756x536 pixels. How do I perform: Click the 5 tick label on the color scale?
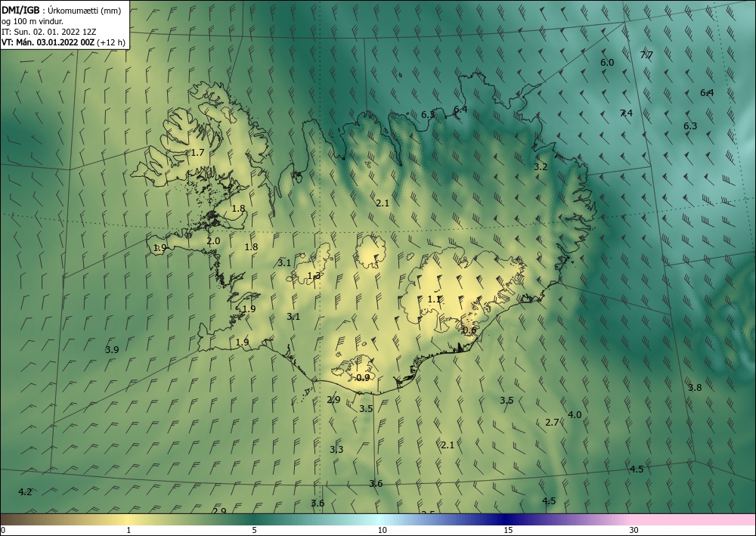pos(254,531)
